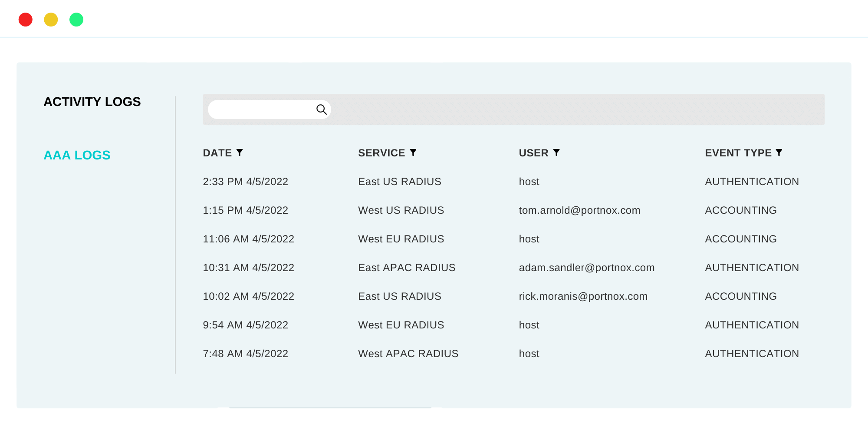This screenshot has height=434, width=868.
Task: Click inside the log search field
Action: (260, 109)
